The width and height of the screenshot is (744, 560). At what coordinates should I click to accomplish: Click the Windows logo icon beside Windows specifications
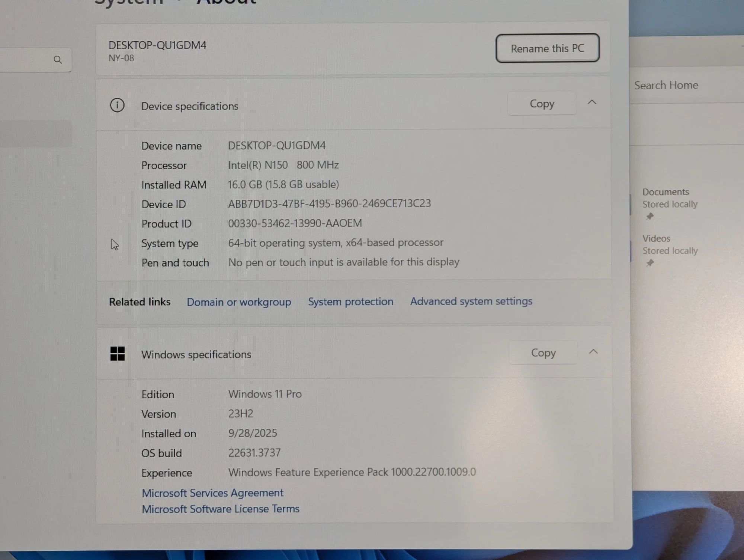[118, 354]
